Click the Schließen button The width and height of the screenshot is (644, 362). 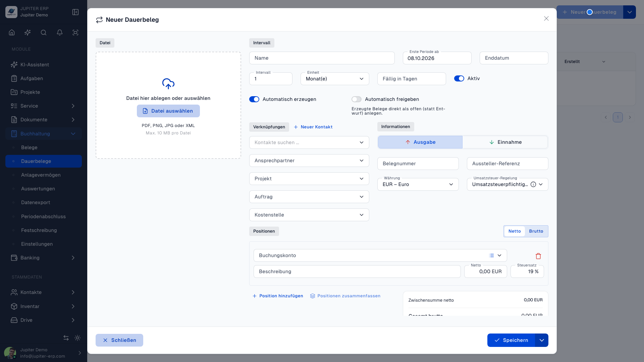tap(119, 340)
